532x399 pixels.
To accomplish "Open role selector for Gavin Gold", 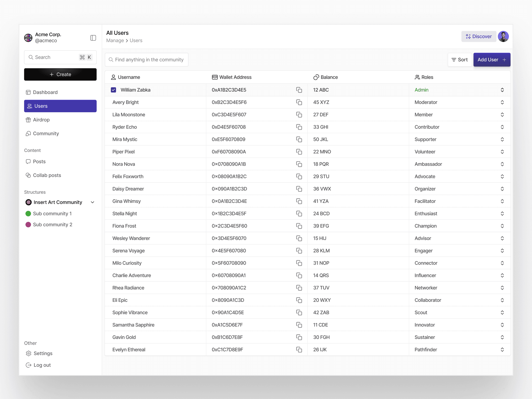I will (x=502, y=337).
